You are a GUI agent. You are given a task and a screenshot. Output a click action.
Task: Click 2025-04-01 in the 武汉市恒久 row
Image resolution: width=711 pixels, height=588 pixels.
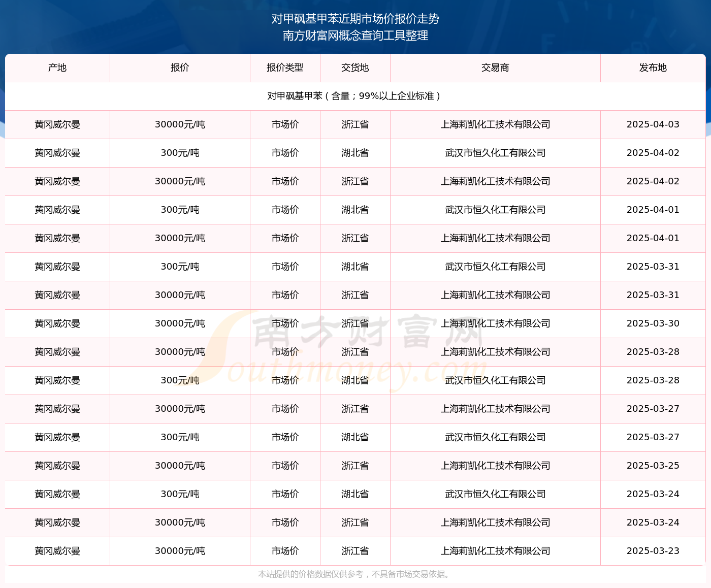[x=653, y=210]
